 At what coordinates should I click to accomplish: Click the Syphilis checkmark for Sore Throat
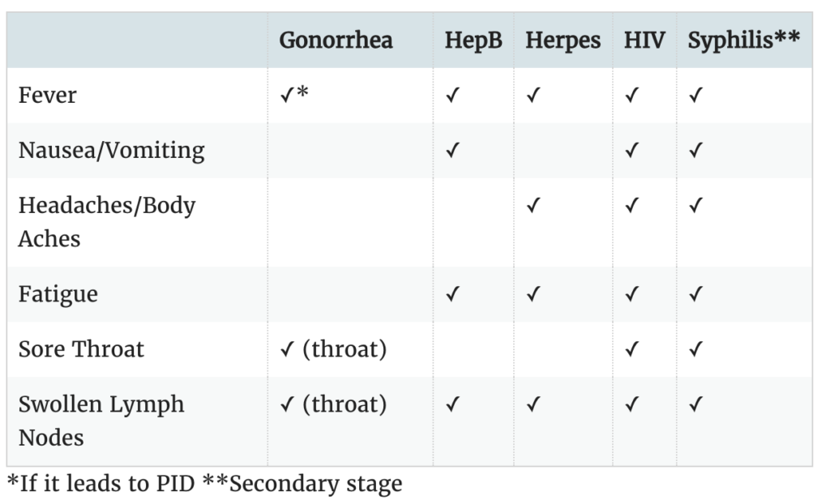pos(695,349)
